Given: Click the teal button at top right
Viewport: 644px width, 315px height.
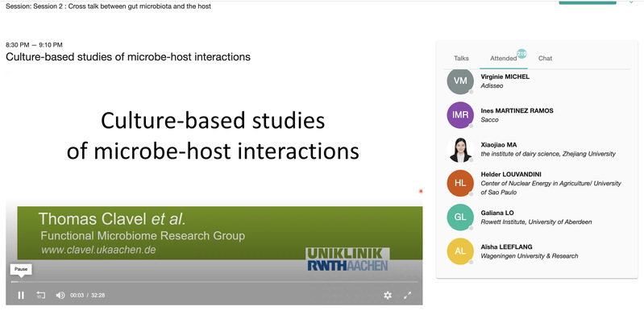Looking at the screenshot, I should pos(588,2).
